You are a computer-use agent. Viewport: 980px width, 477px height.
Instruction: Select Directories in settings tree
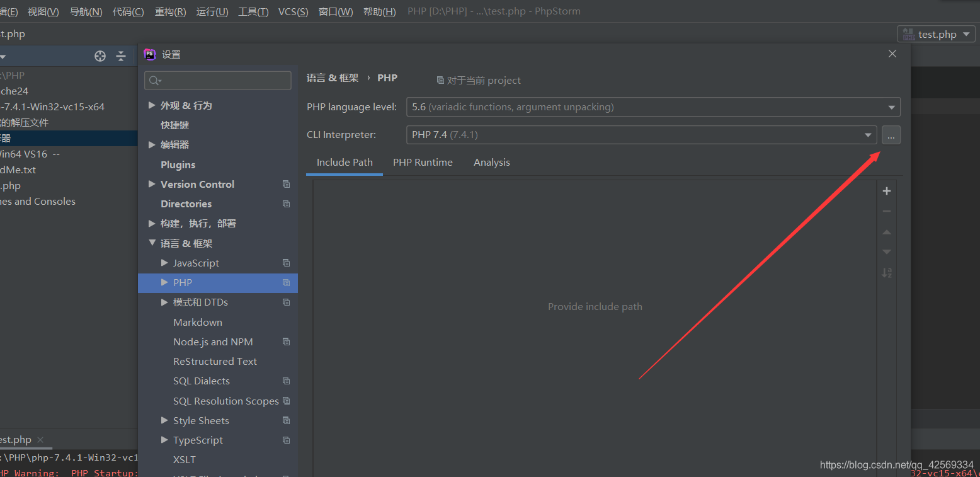click(x=186, y=204)
